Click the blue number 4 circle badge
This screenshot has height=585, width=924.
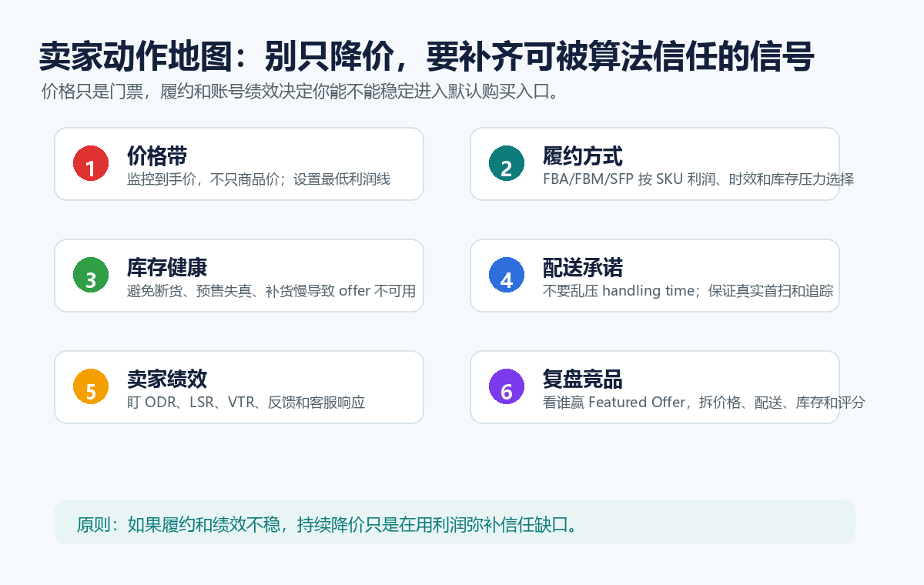(507, 276)
